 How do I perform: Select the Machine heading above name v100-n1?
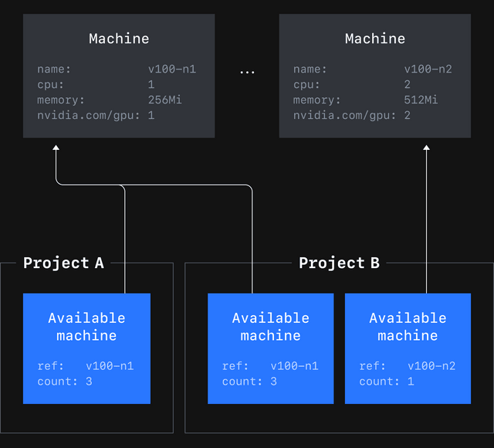coord(119,39)
